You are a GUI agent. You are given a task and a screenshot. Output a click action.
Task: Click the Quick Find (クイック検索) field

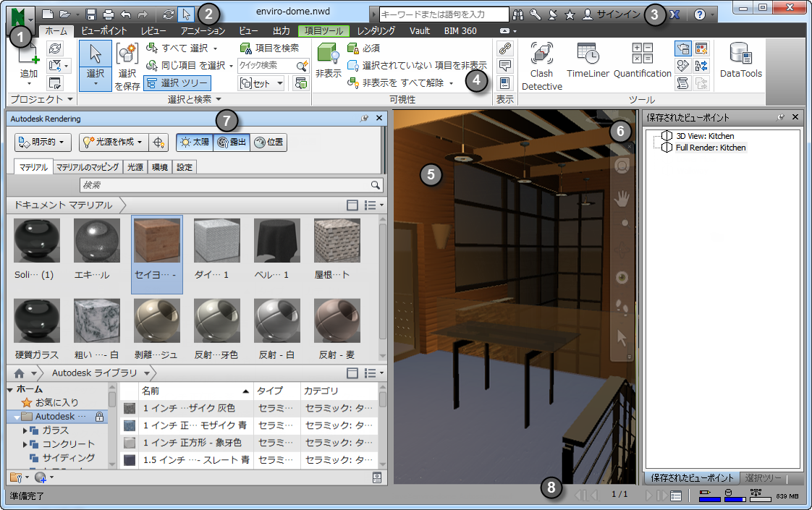tap(273, 66)
